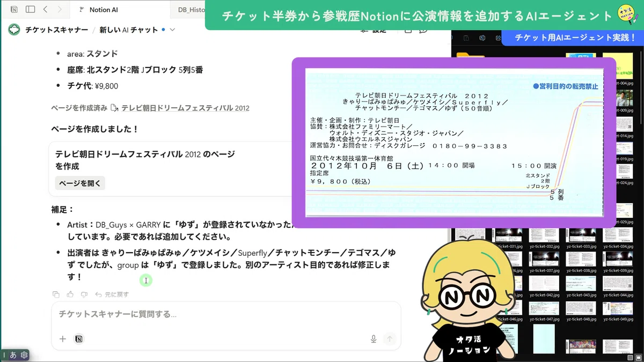The image size is (644, 362).
Task: Click the yellow folder icon in the file explorer
Action: coord(471,55)
